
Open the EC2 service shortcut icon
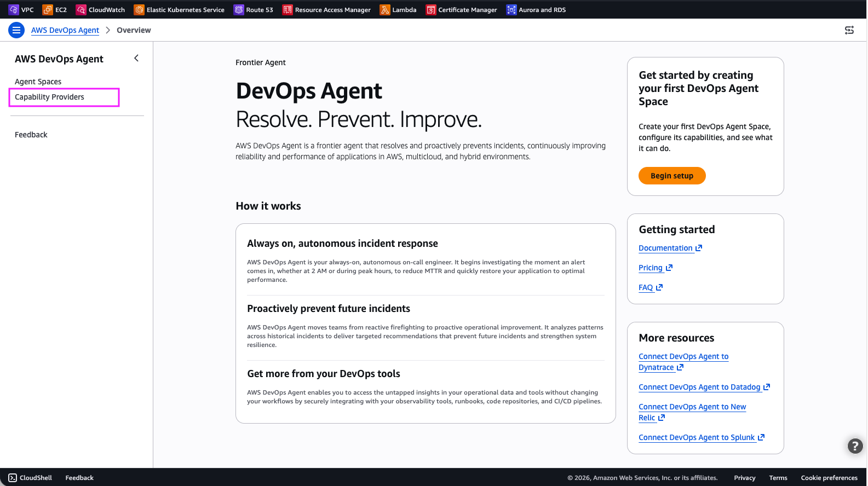pyautogui.click(x=48, y=10)
